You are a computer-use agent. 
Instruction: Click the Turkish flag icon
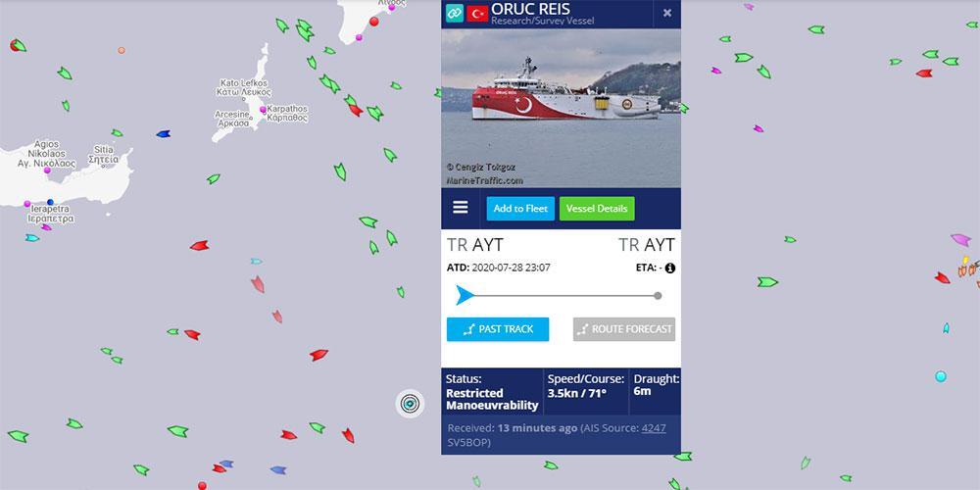click(477, 13)
